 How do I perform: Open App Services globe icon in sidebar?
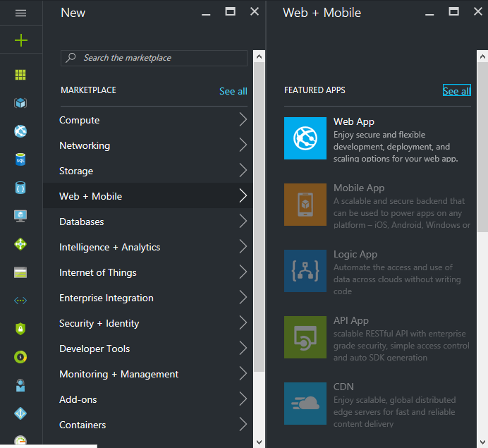pos(20,131)
